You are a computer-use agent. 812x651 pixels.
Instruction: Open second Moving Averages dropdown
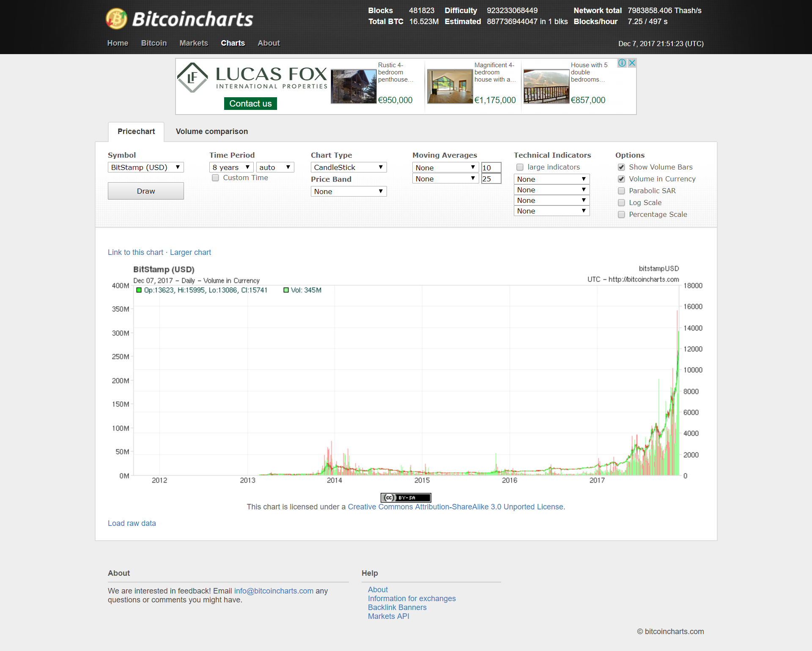[445, 179]
